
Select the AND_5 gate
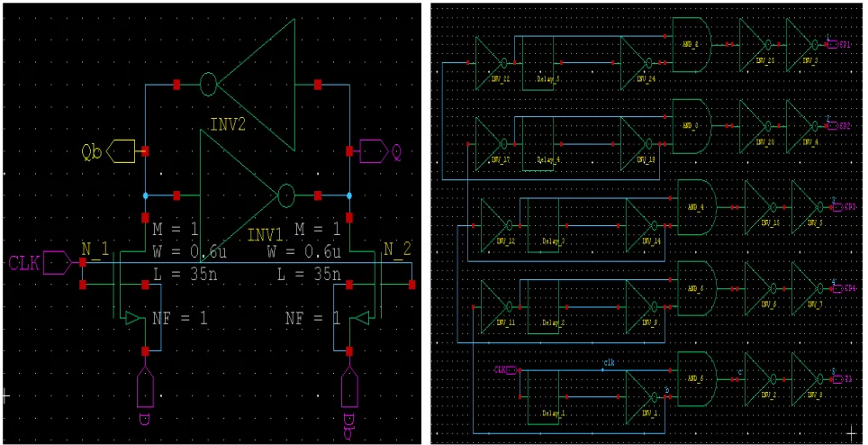point(698,288)
